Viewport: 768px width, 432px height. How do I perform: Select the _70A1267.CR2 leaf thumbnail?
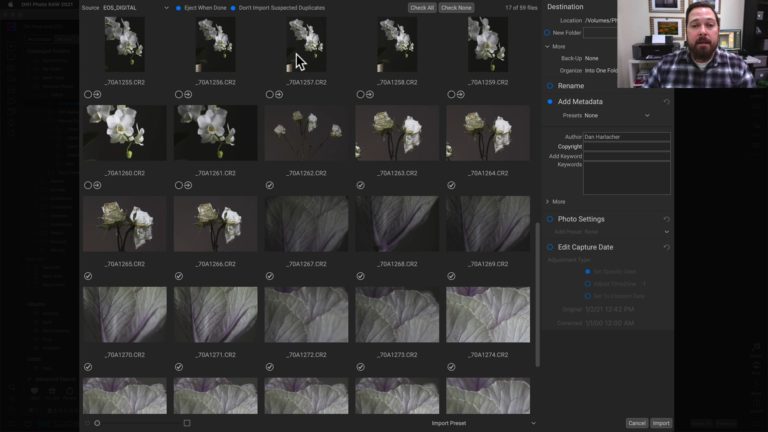307,224
